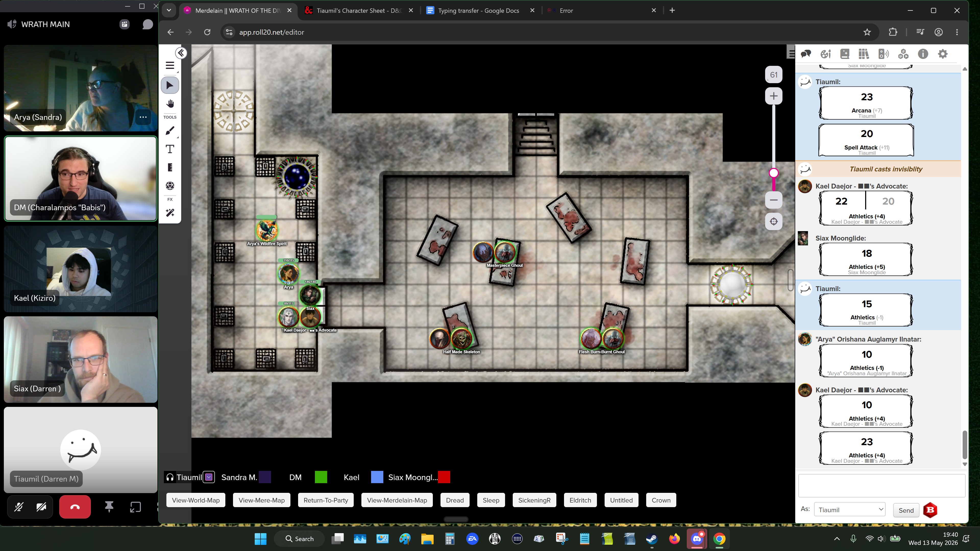The height and width of the screenshot is (551, 980).
Task: Run the Return-To-Party macro
Action: [x=326, y=500]
